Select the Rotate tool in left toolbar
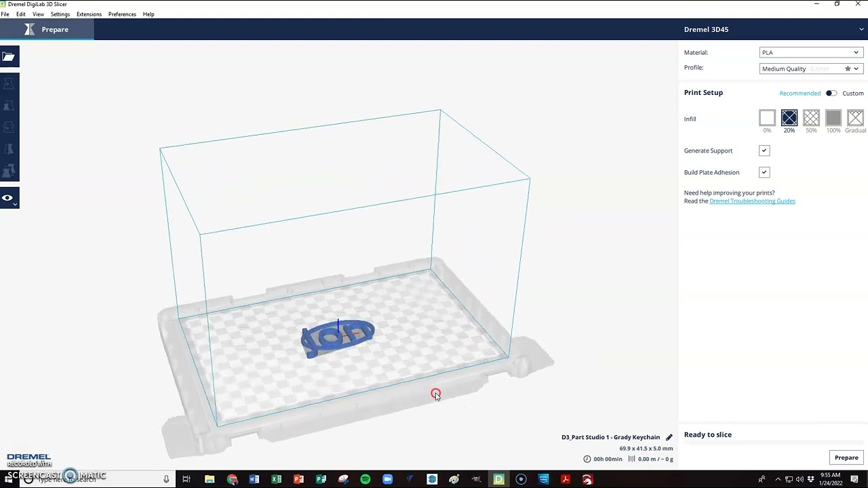This screenshot has height=488, width=868. tap(9, 127)
